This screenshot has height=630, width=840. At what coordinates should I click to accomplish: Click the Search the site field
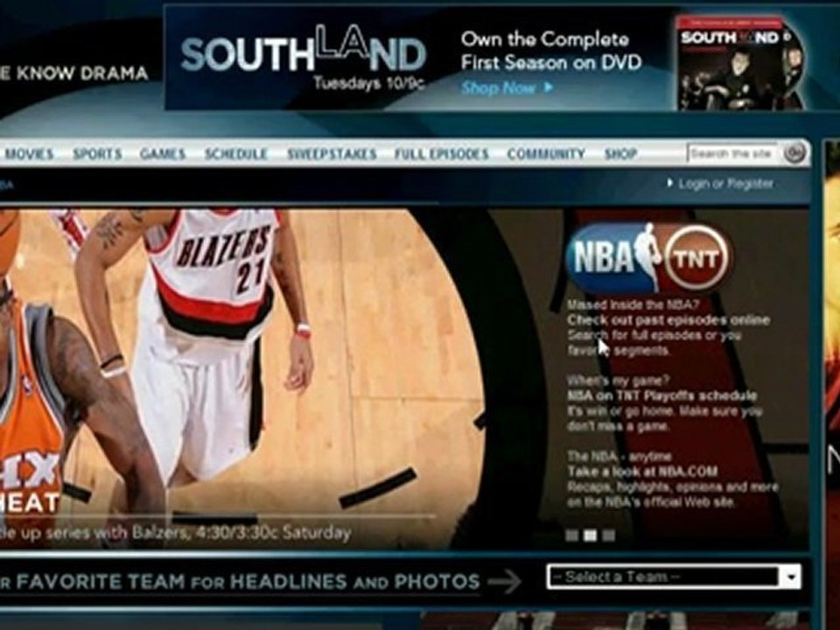coord(732,154)
